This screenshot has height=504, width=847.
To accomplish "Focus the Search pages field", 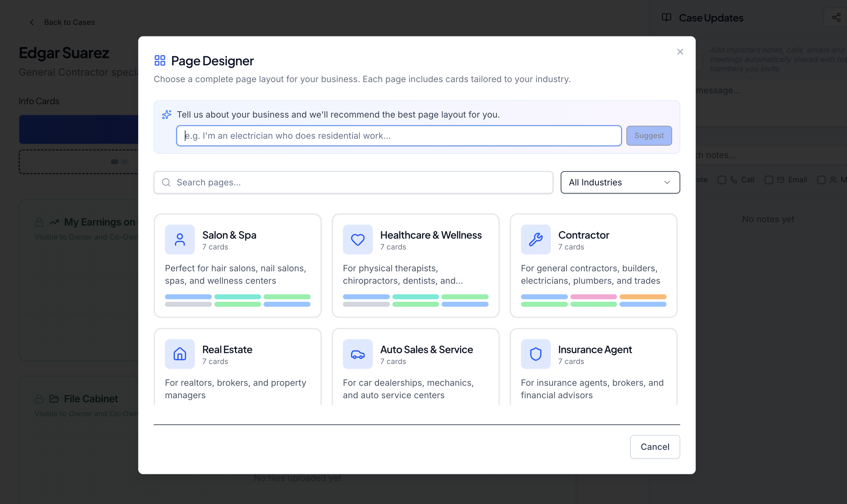I will click(x=353, y=182).
